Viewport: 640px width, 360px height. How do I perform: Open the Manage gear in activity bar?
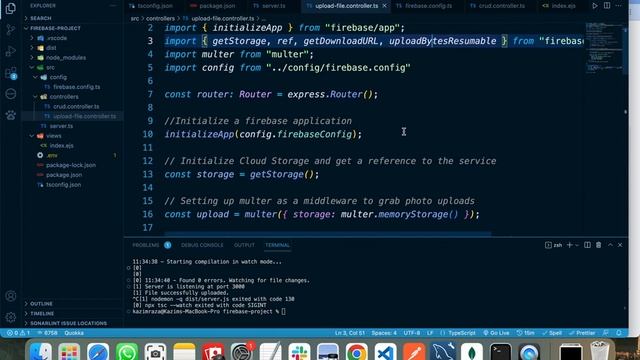(11, 317)
